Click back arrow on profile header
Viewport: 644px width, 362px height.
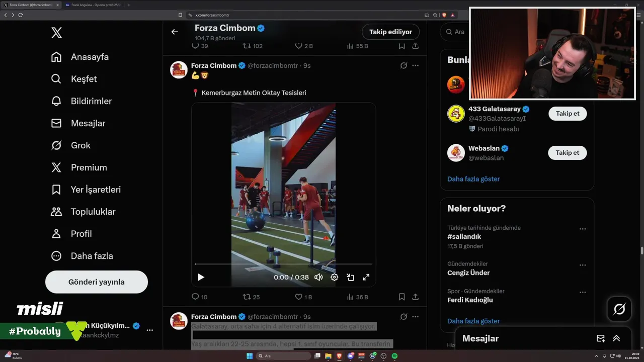click(175, 32)
